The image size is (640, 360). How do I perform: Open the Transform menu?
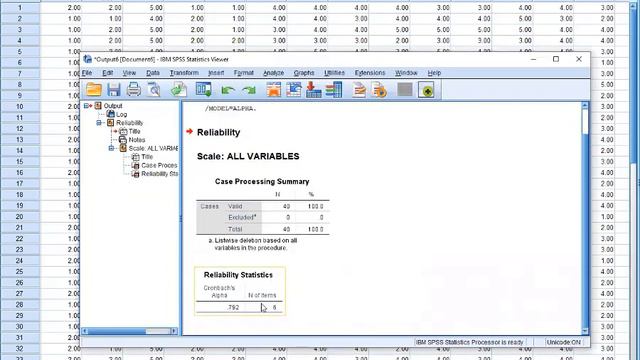click(x=184, y=73)
